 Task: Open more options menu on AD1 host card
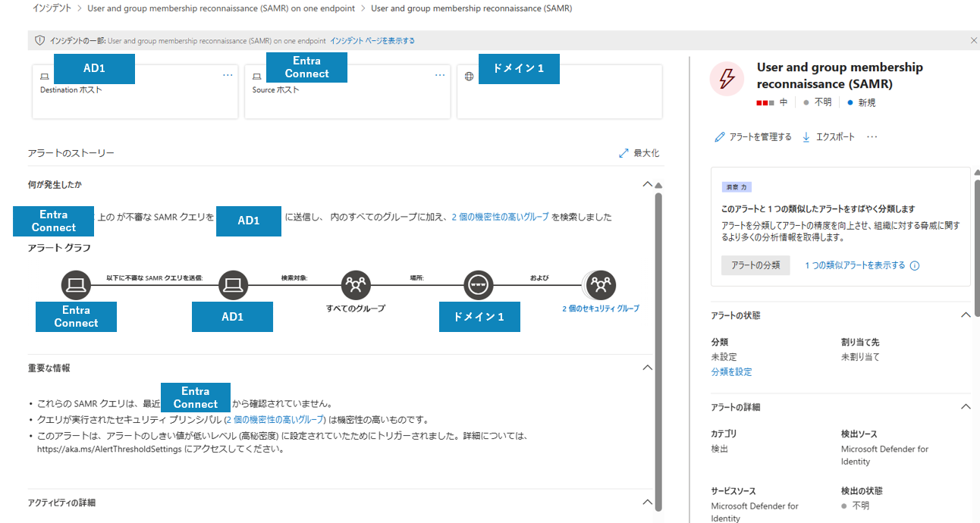coord(227,74)
